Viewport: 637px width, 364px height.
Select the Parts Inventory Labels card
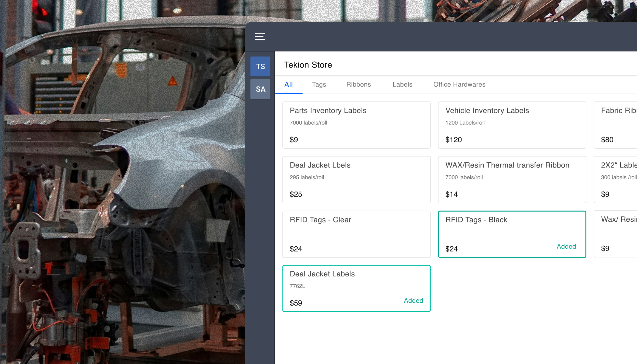[x=356, y=125]
